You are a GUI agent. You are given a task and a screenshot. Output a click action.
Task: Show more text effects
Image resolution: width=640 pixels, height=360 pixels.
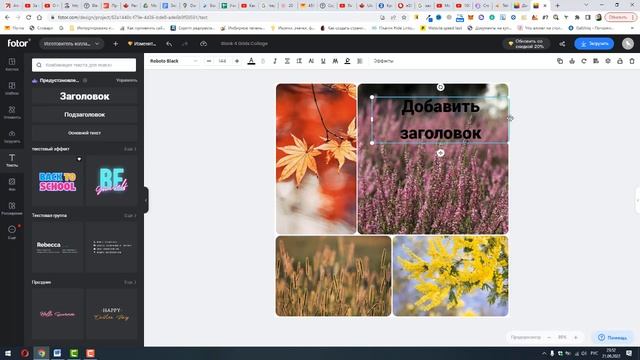coord(130,149)
